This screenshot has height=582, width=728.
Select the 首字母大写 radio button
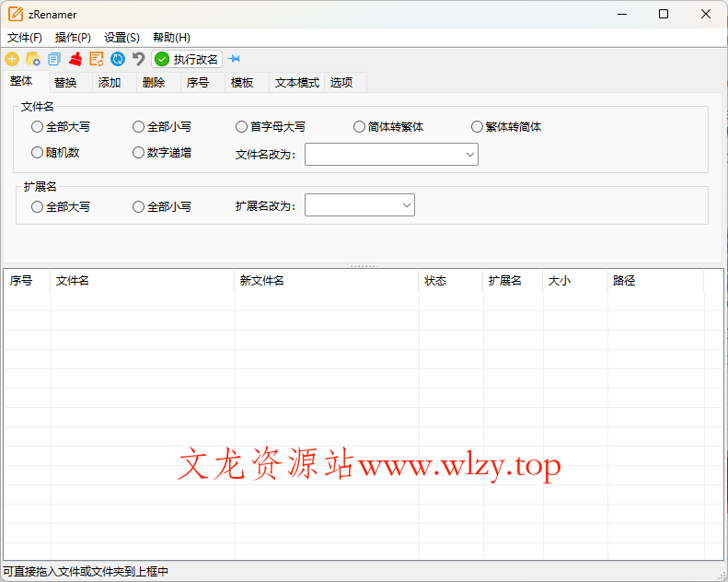coord(271,127)
